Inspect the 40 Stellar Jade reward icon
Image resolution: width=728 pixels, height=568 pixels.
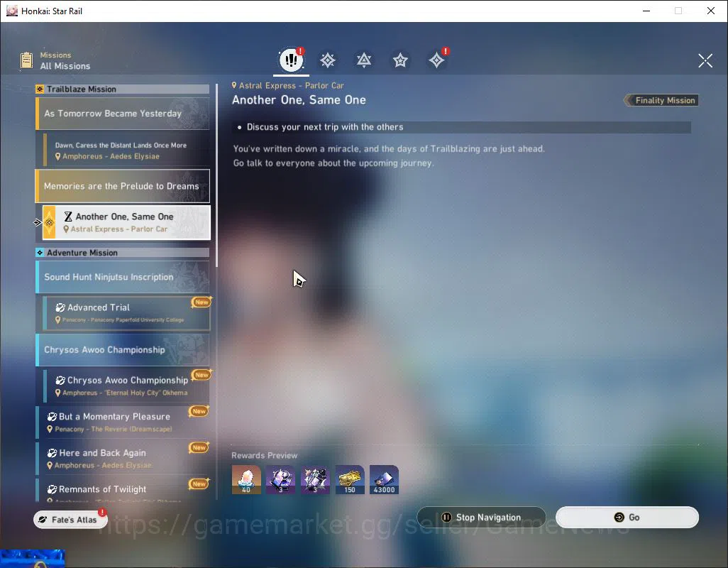point(246,480)
